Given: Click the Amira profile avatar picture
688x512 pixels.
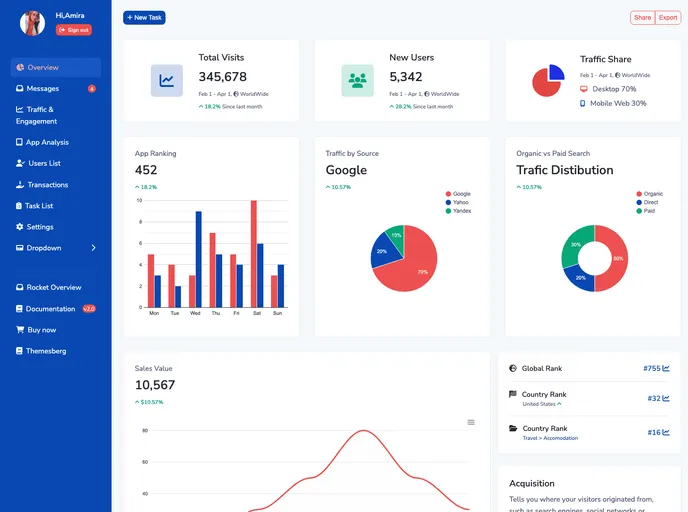Looking at the screenshot, I should click(33, 23).
